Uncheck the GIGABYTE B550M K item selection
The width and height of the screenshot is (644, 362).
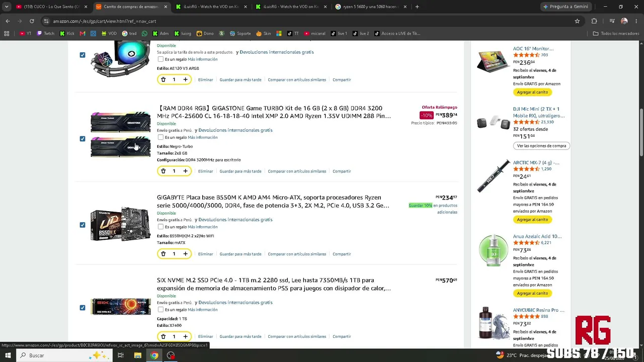click(x=83, y=225)
